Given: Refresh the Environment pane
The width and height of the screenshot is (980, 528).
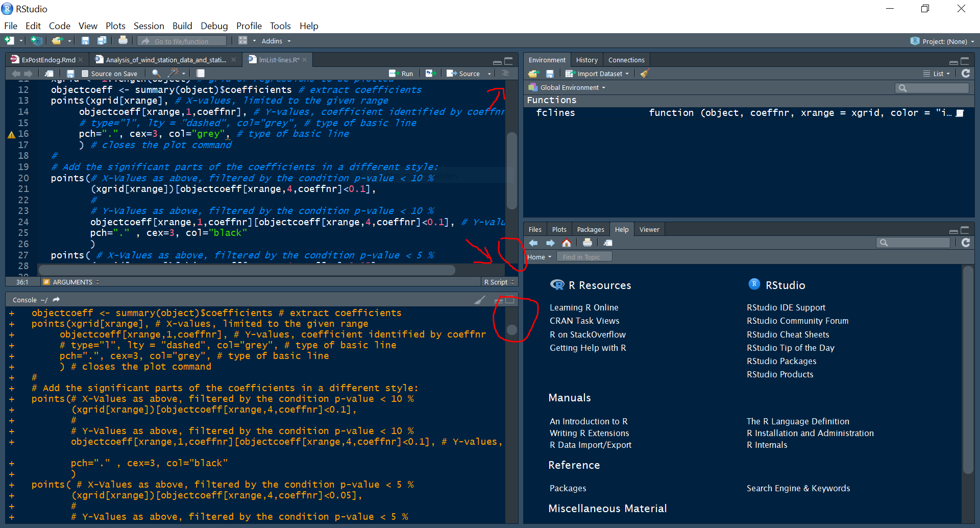Looking at the screenshot, I should point(966,74).
